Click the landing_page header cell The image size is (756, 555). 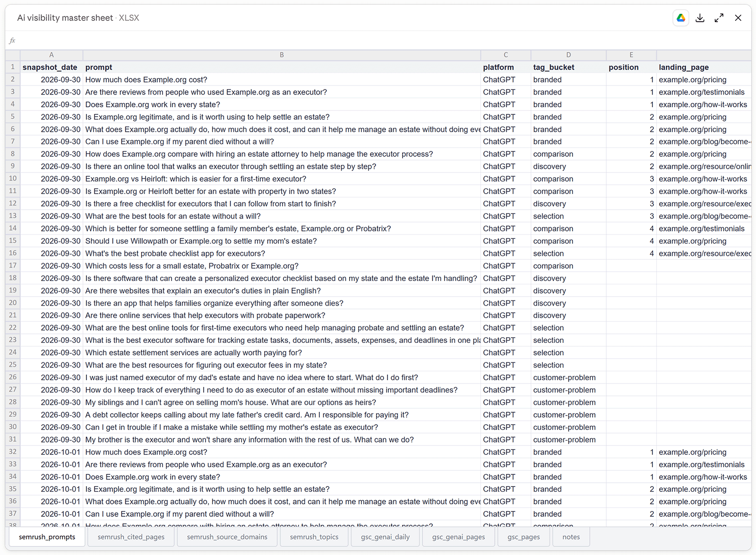click(x=704, y=67)
